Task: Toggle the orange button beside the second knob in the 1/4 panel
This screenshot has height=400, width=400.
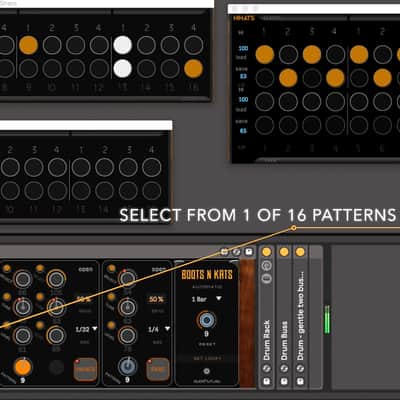Action: coord(111,297)
